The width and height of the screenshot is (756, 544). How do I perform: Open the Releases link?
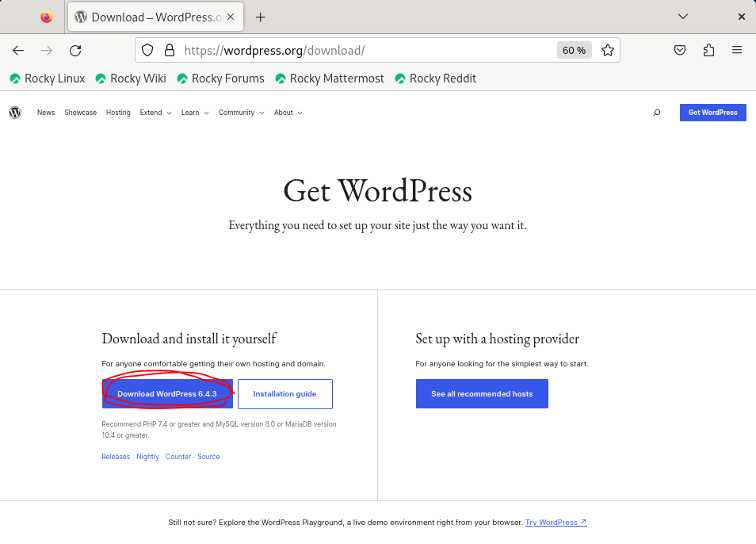(x=116, y=457)
